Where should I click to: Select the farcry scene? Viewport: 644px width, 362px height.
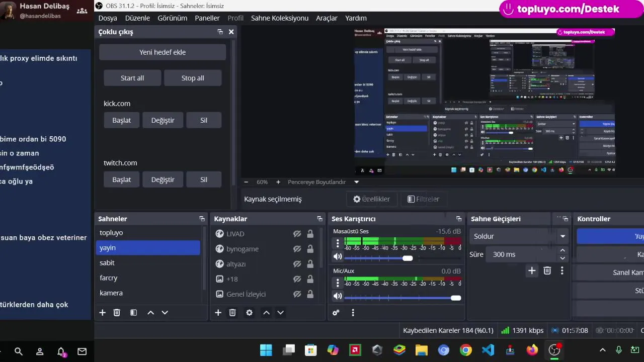point(148,278)
